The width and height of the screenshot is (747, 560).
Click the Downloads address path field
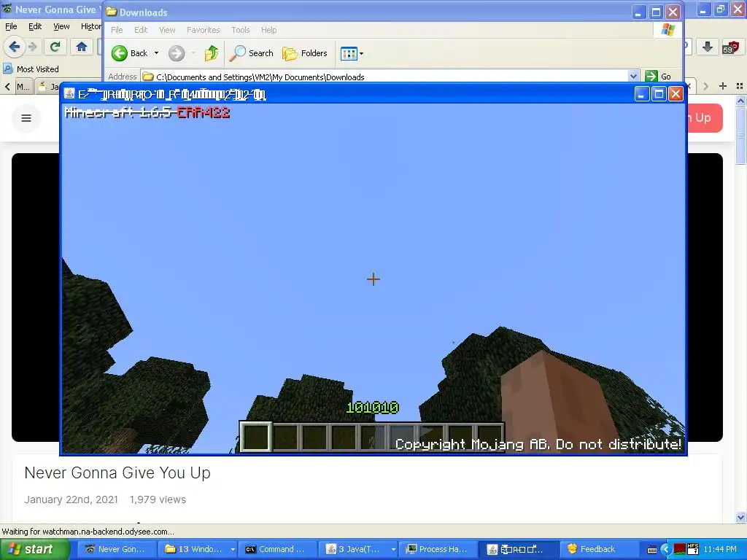(x=385, y=77)
